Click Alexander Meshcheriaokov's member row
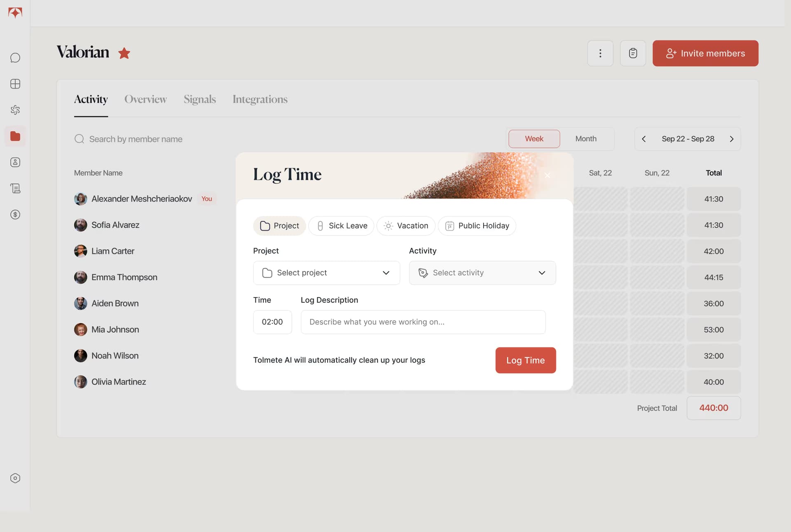 coord(145,199)
